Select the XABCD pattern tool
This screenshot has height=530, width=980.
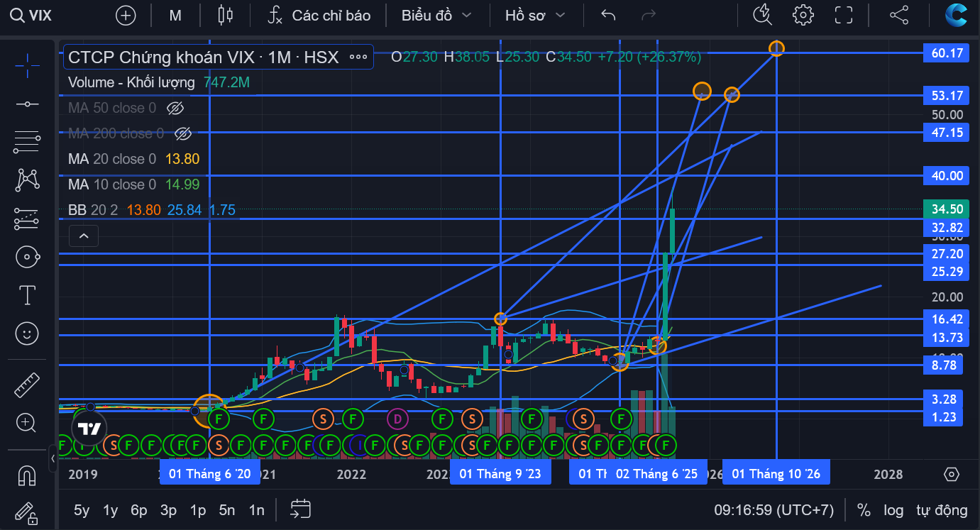point(27,180)
